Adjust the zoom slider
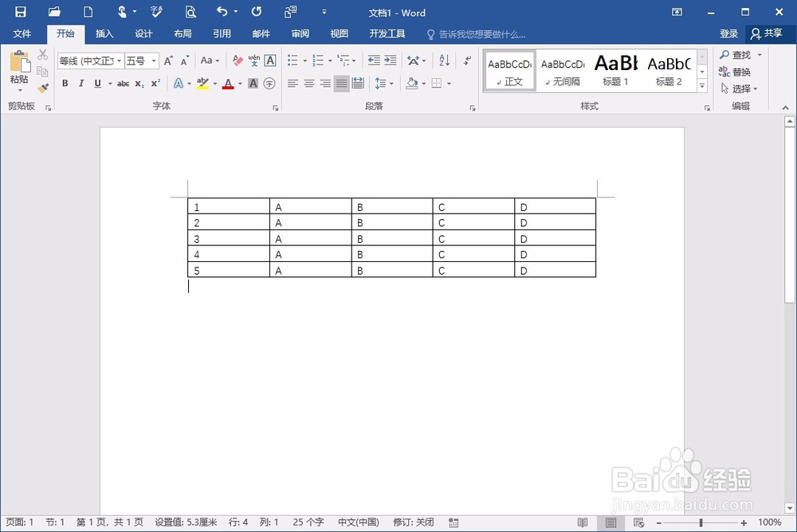This screenshot has height=532, width=797. pos(701,522)
